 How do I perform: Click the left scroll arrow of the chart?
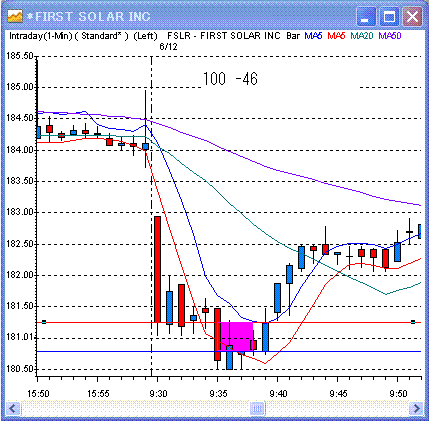(14, 408)
